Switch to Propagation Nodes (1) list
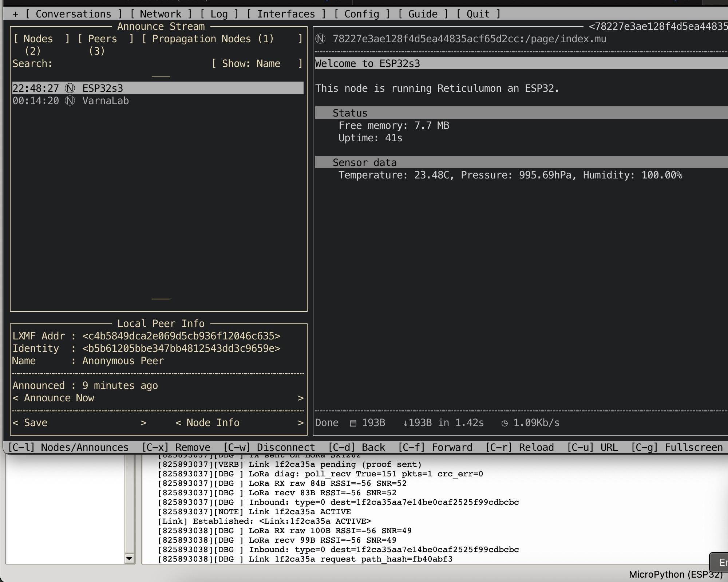Screen dimensions: 728x582 (213, 39)
